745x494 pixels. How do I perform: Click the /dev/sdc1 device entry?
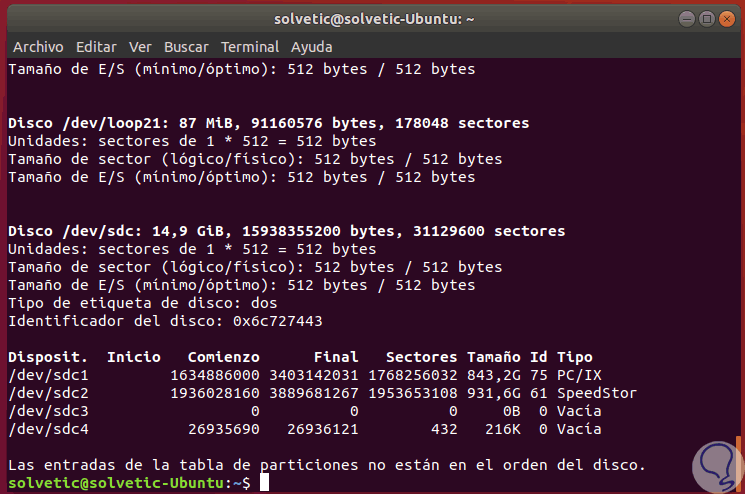pos(48,375)
